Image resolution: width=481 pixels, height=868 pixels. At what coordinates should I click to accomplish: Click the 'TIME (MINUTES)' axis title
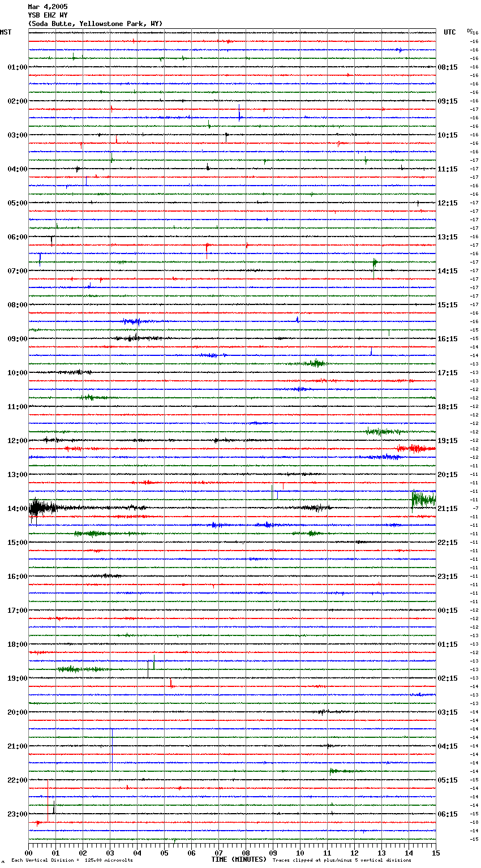[x=238, y=859]
